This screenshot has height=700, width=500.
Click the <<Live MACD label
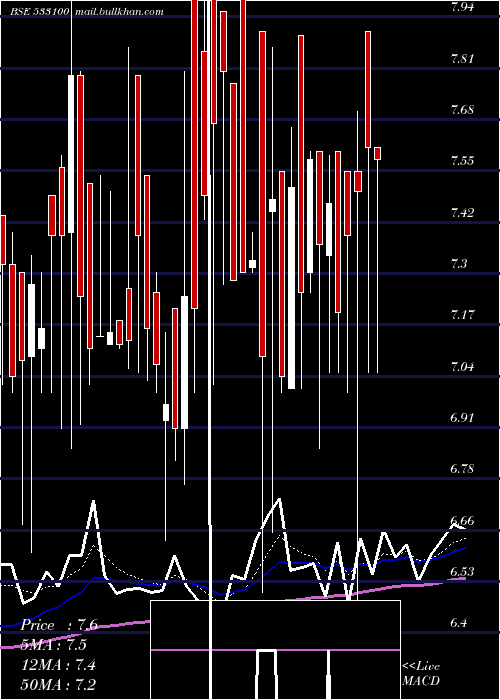(421, 673)
